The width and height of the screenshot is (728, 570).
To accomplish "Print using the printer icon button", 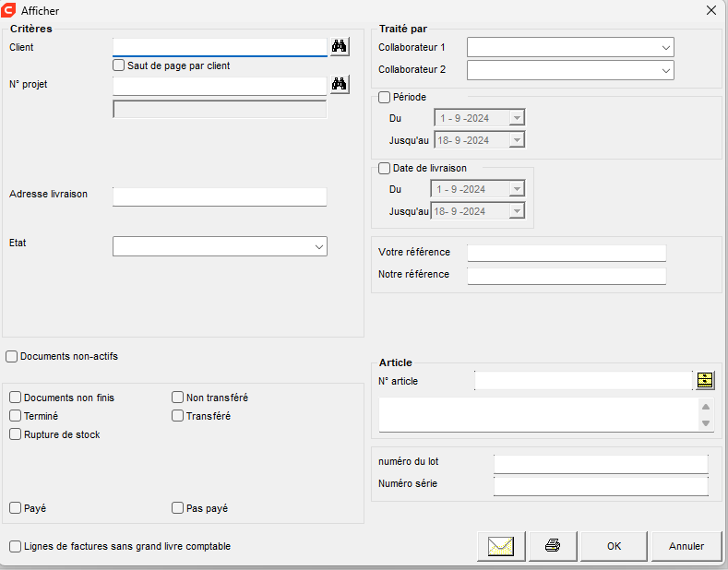I will [553, 546].
